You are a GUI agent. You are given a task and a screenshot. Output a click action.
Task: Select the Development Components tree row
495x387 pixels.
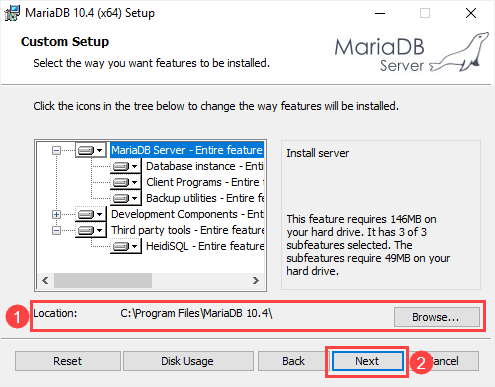187,214
